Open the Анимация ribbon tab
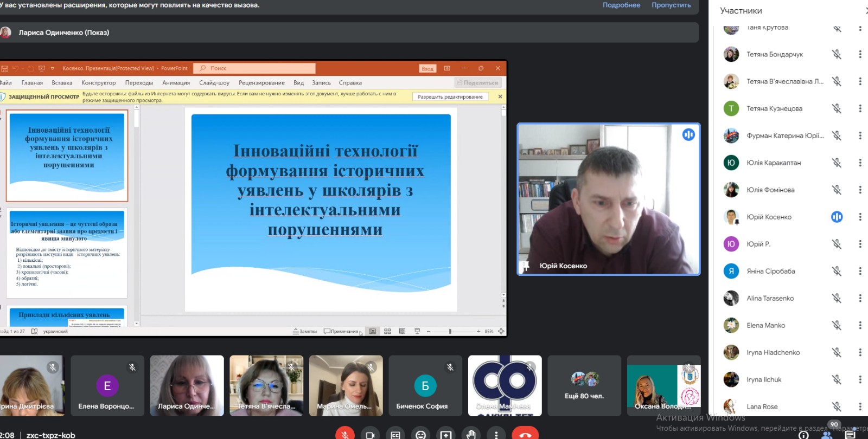The height and width of the screenshot is (439, 868). coord(176,83)
